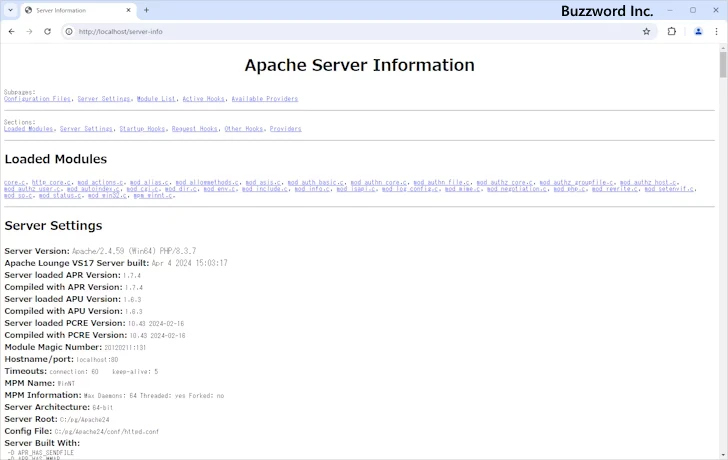Open a new tab with plus button
Viewport: 728px width, 460px height.
(146, 10)
